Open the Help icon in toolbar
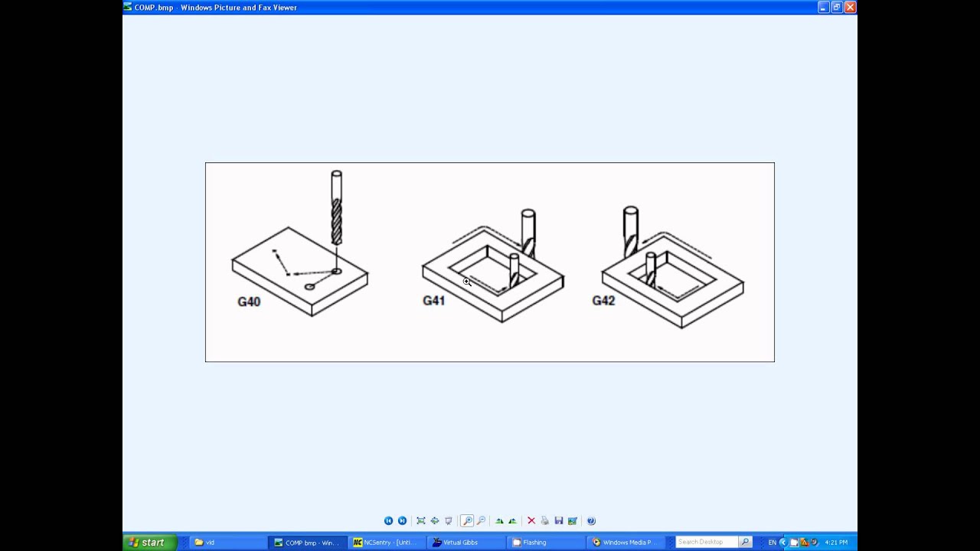980x551 pixels. (591, 521)
